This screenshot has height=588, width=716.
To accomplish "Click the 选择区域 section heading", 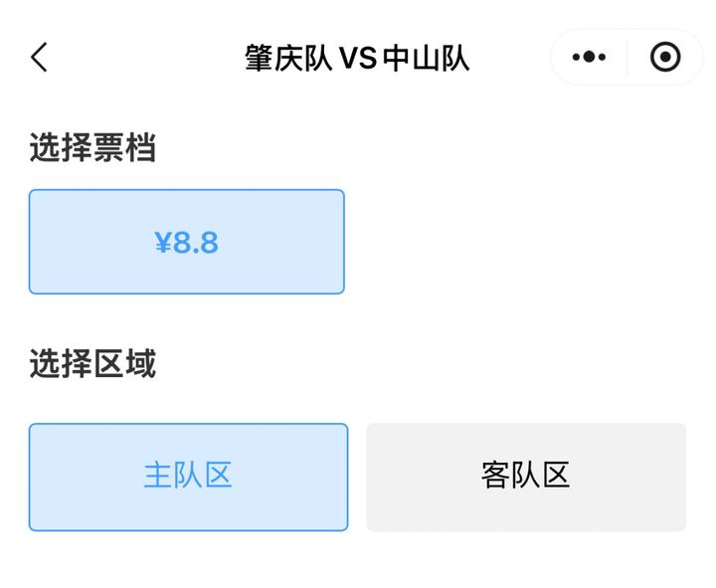I will (x=92, y=364).
